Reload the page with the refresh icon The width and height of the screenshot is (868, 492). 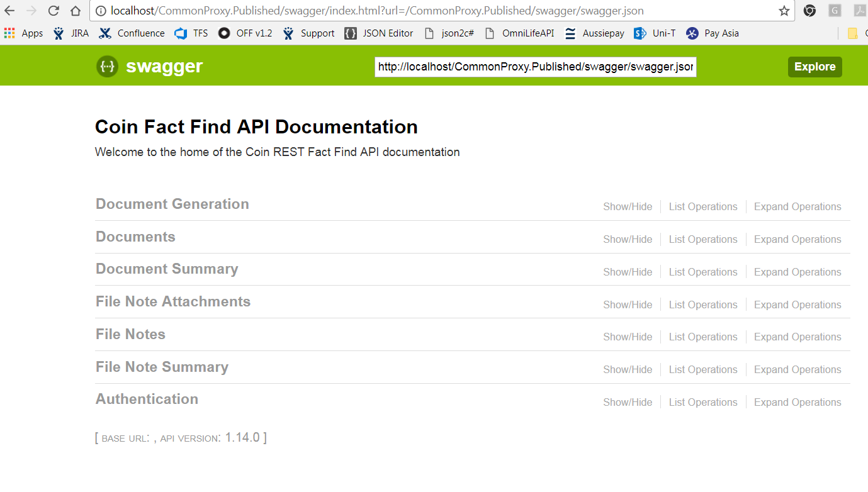[54, 11]
